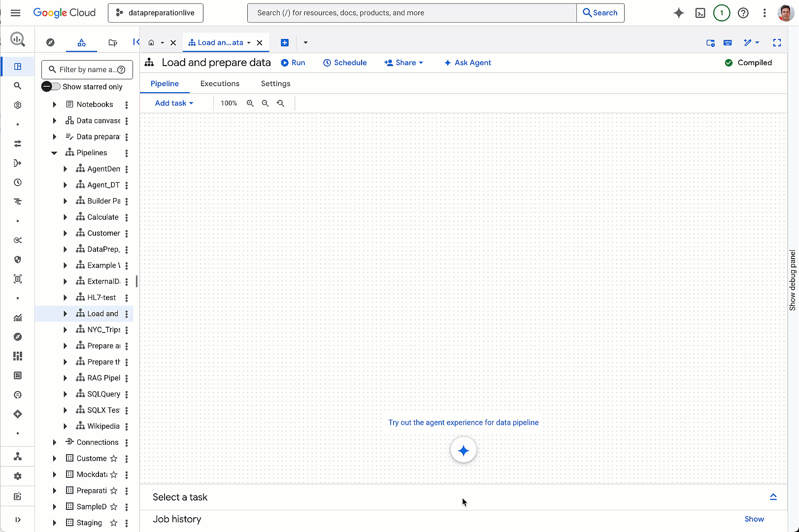This screenshot has width=799, height=532.
Task: Open the keyboard shortcuts icon in the toolbar
Action: pyautogui.click(x=728, y=43)
